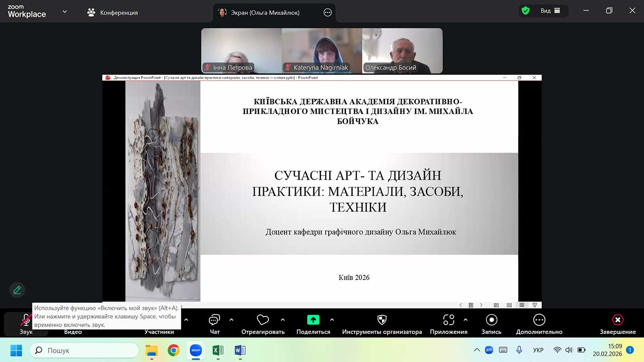Click the green encryption shield icon
The width and height of the screenshot is (644, 362).
[525, 11]
